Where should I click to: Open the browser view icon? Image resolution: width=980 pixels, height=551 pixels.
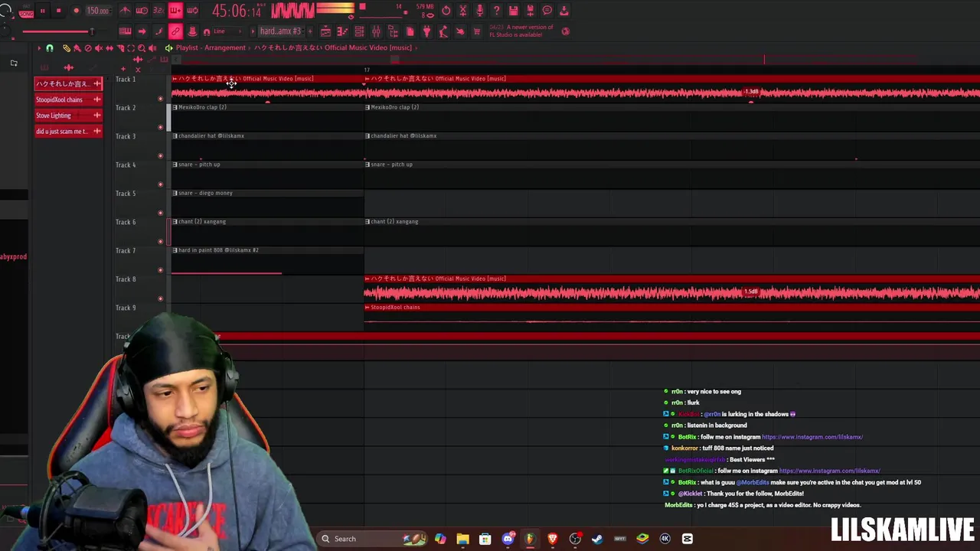(393, 31)
